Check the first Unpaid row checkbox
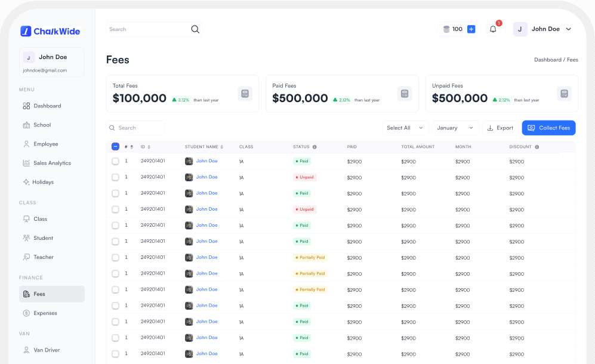 click(115, 177)
